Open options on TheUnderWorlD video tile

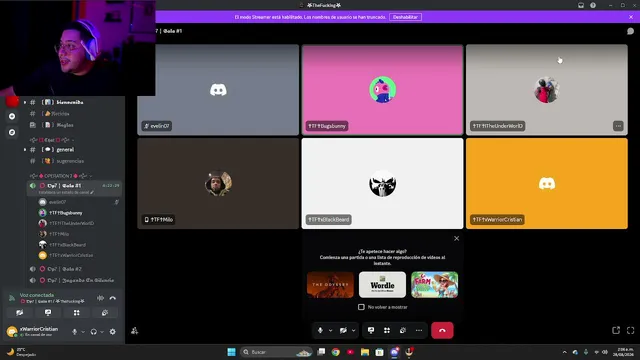(x=618, y=126)
